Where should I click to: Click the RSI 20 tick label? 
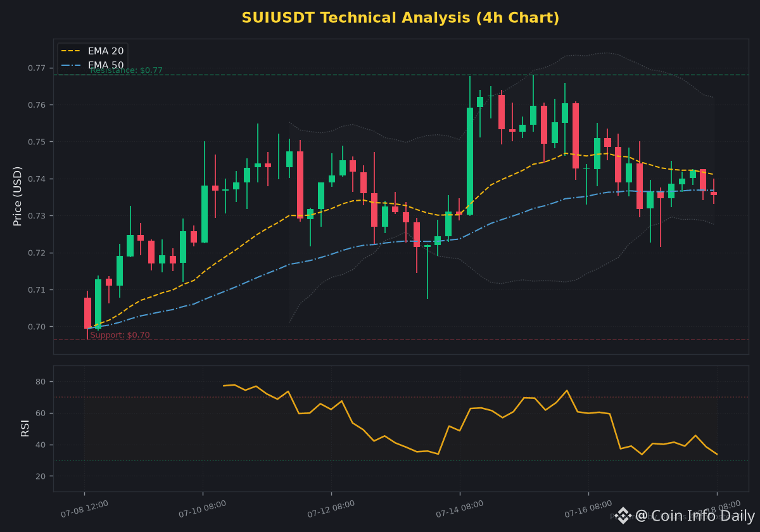(41, 476)
